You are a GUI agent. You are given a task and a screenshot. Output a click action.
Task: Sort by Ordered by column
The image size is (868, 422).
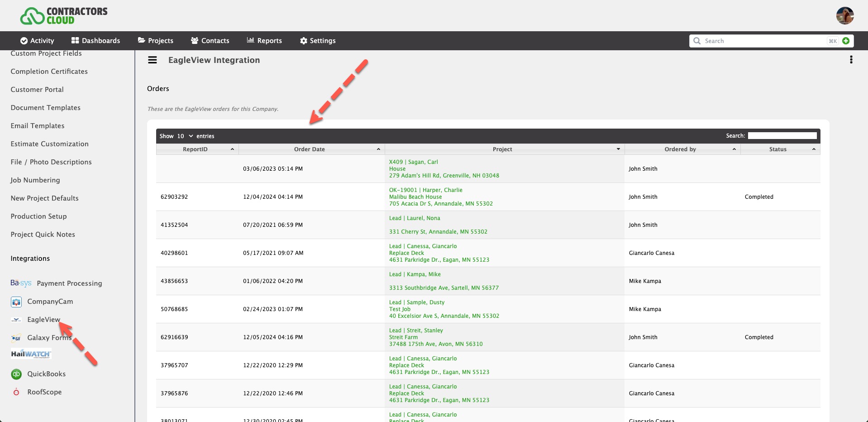coord(682,149)
